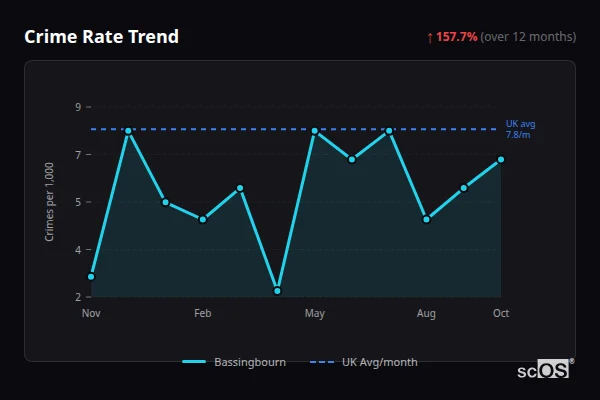Click the y-axis value 5
Screen dimensions: 600x400
tap(78, 202)
